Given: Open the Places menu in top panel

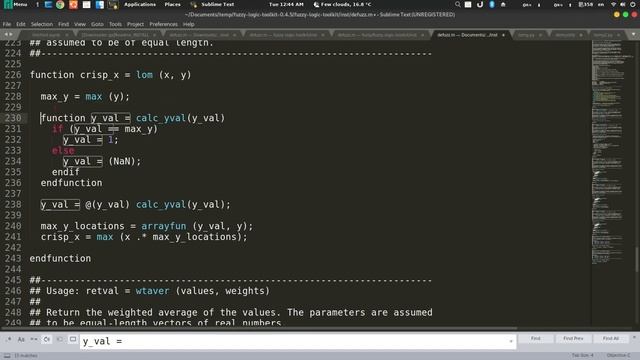Looking at the screenshot, I should click(173, 4).
